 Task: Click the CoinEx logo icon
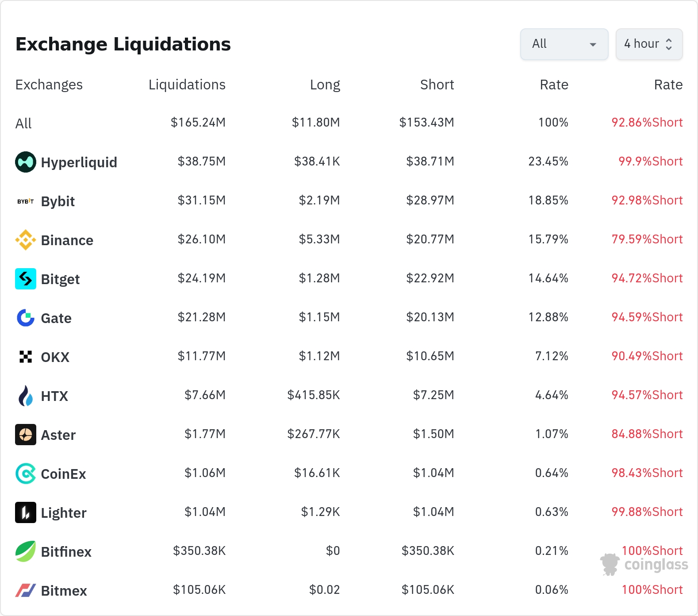point(26,474)
